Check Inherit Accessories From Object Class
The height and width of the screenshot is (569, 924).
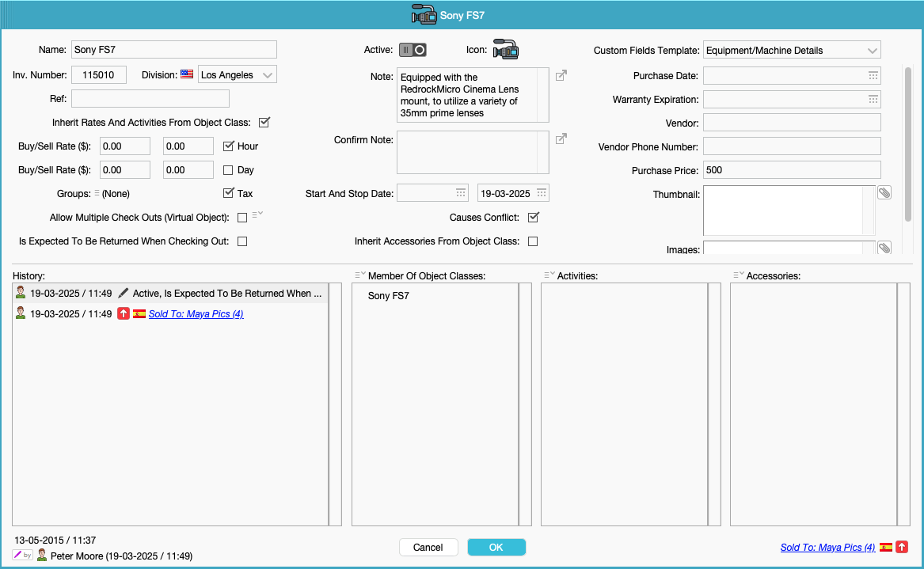coord(533,241)
